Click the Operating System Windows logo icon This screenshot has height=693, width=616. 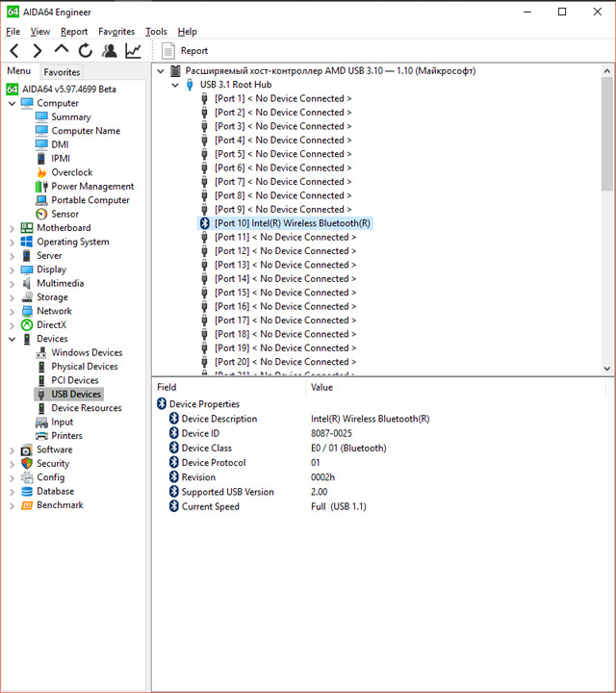click(27, 242)
